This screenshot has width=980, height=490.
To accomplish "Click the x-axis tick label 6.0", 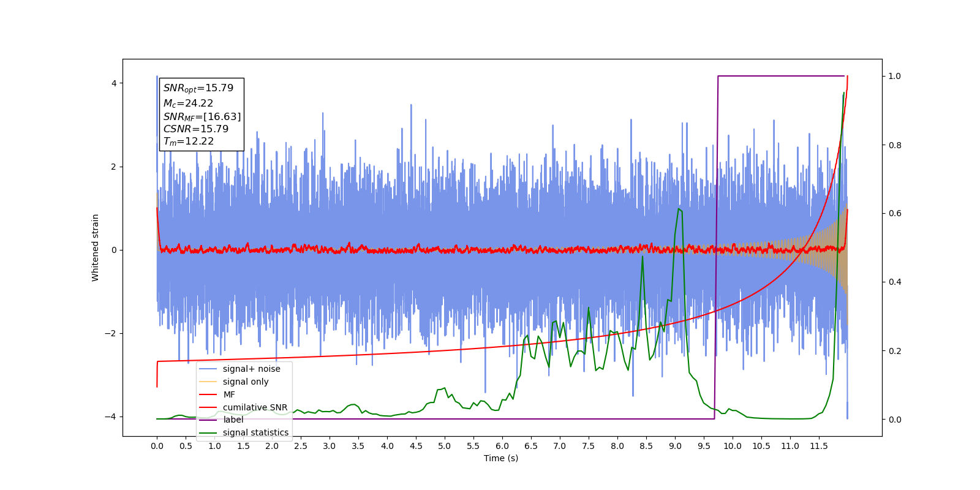I will [502, 446].
